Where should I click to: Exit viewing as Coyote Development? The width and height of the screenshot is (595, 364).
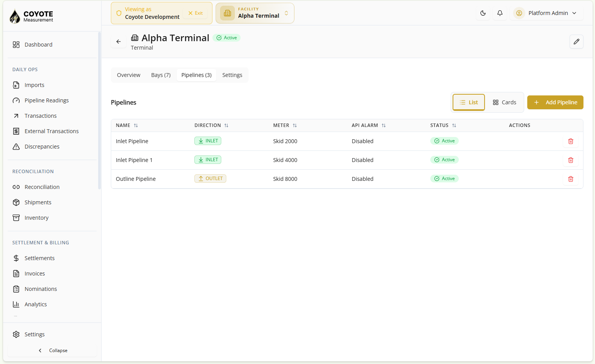[196, 13]
